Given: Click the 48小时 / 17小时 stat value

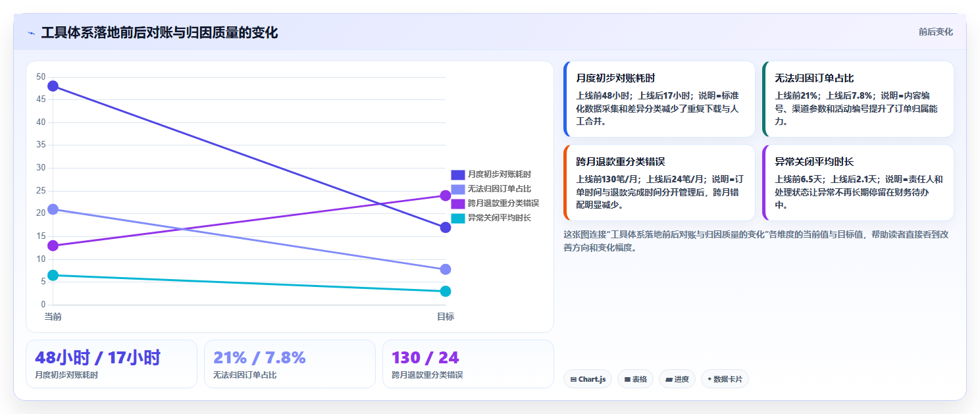Looking at the screenshot, I should 97,358.
